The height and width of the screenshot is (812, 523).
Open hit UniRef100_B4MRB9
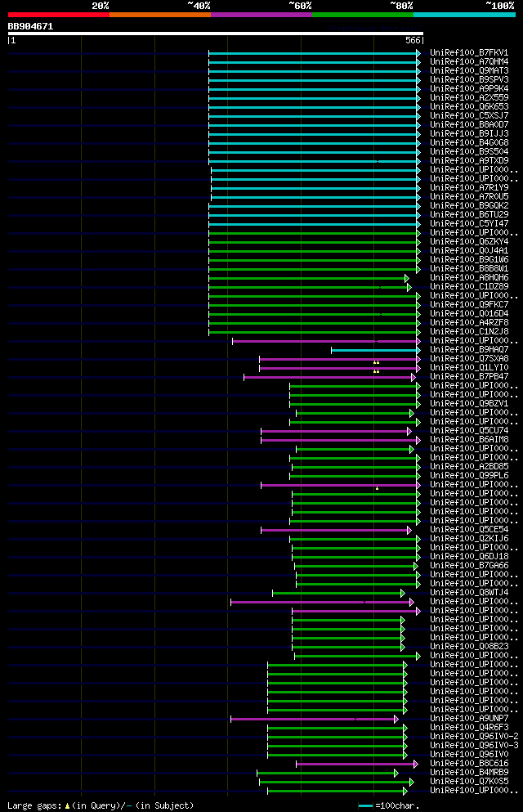tap(469, 772)
